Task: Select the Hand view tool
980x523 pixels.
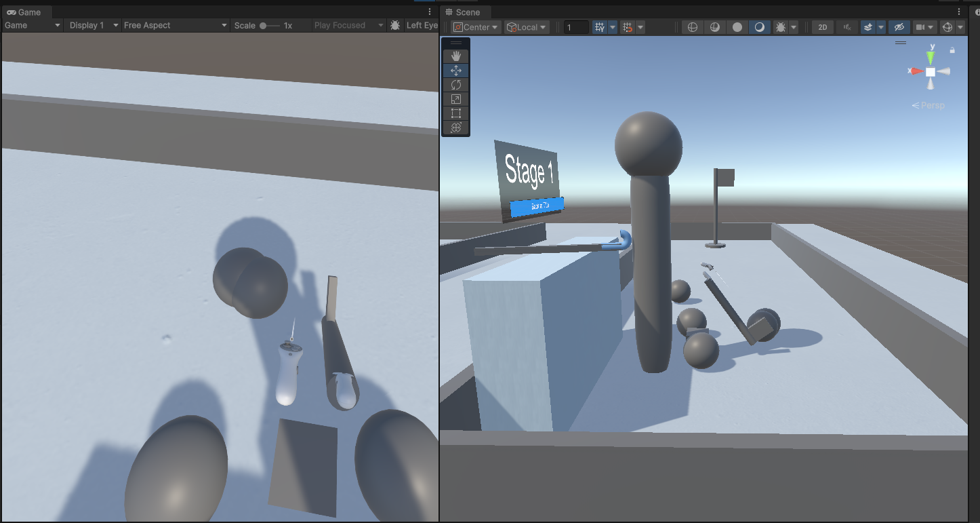Action: pyautogui.click(x=455, y=56)
